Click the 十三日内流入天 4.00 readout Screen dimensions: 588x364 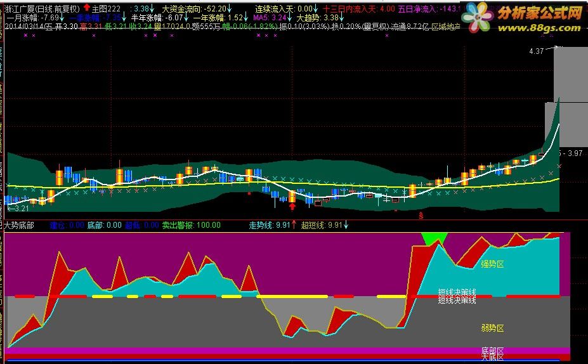tap(359, 9)
